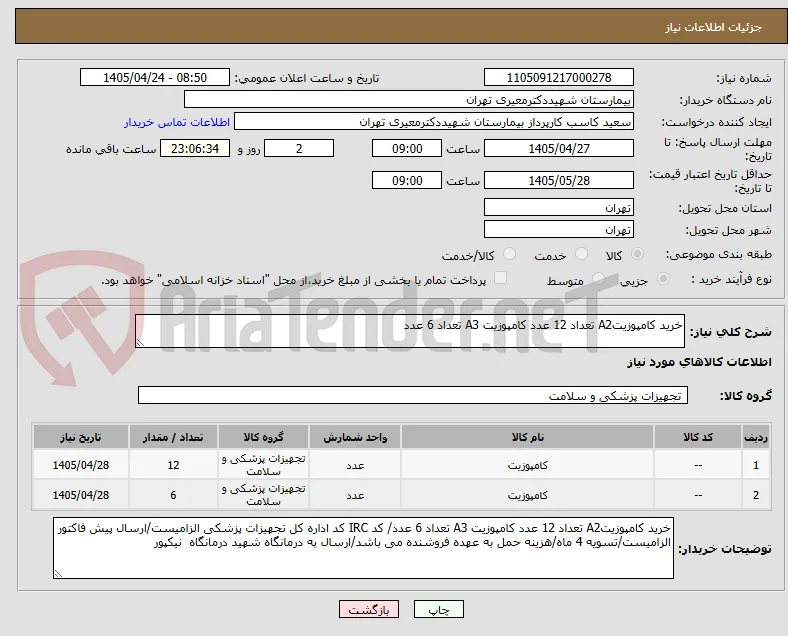Screen dimensions: 788x636
Task: Click the public announcement date-time field
Action: [155, 77]
